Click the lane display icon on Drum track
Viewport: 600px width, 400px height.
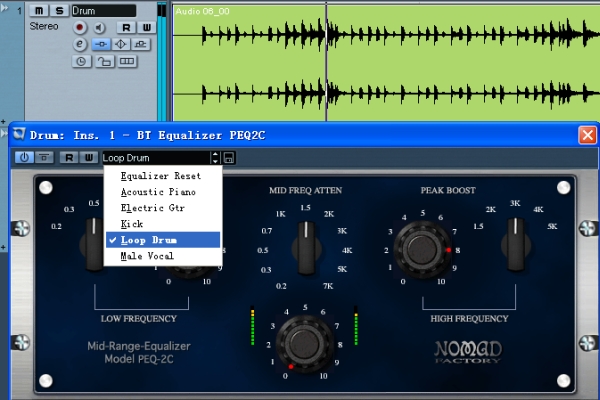(127, 61)
